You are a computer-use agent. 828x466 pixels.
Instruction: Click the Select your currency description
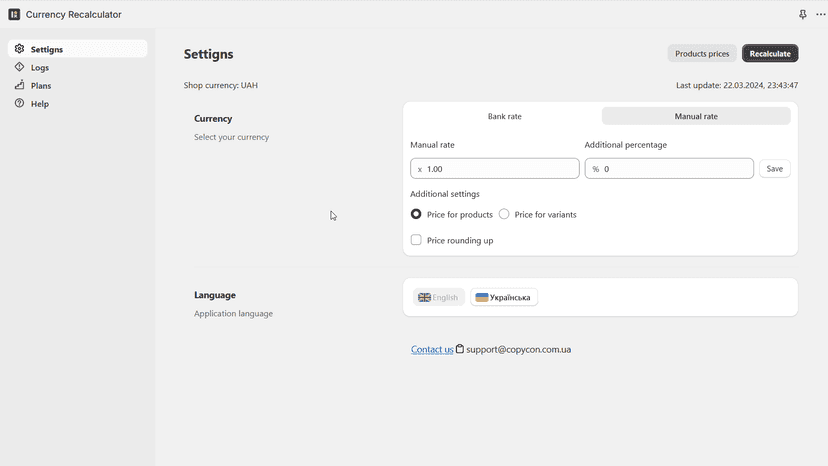pyautogui.click(x=231, y=137)
